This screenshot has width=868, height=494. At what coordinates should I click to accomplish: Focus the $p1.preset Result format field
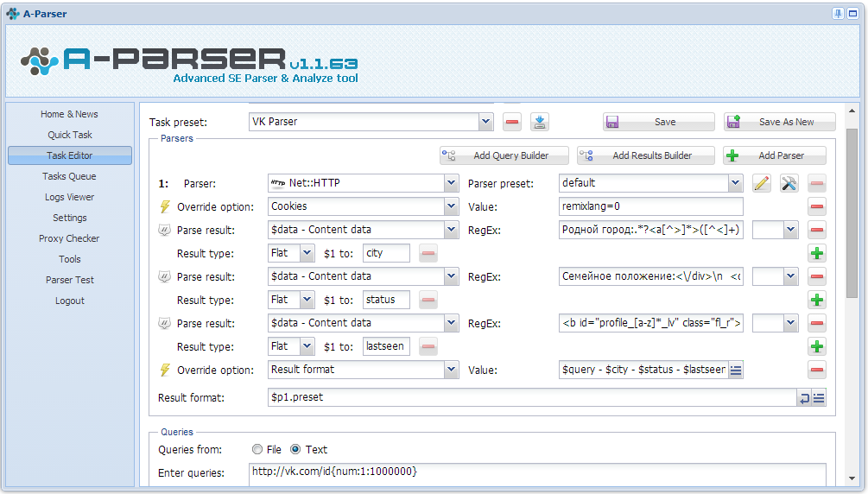tap(532, 397)
